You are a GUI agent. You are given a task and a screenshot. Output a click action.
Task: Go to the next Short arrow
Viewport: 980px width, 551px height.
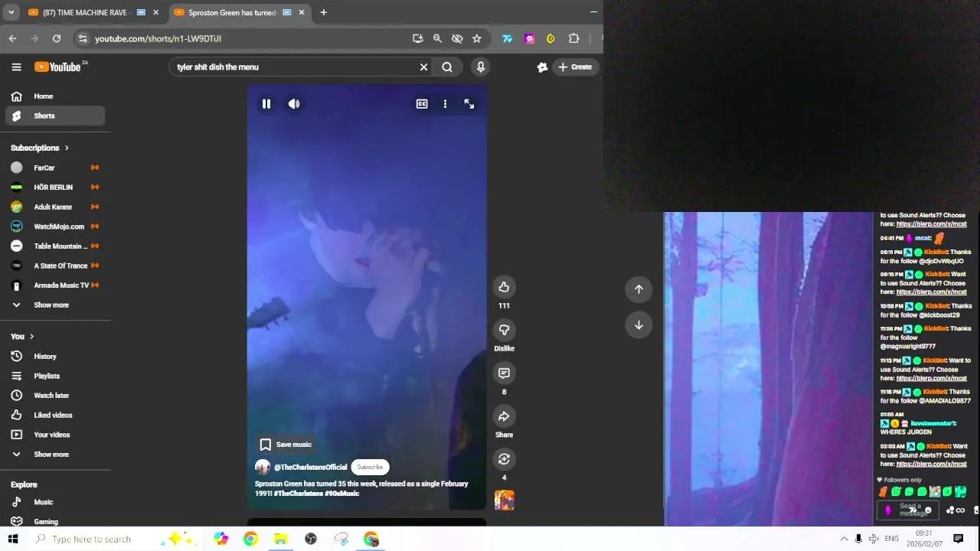pos(639,325)
